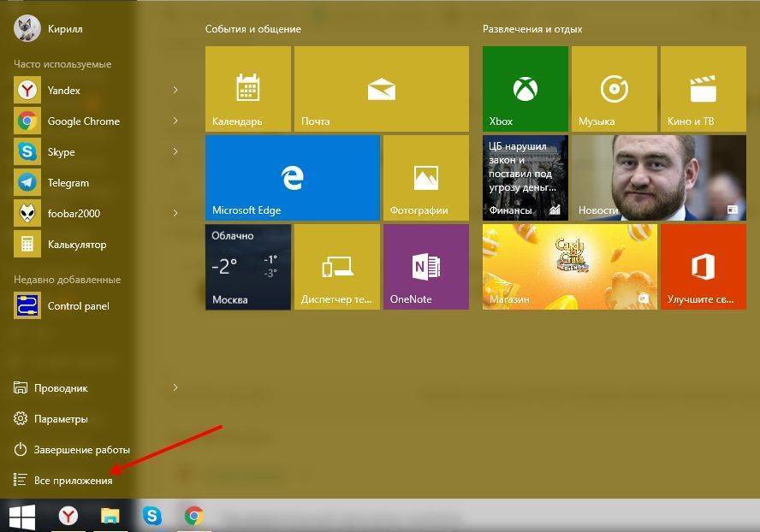Open Параметры settings
Screen dimensions: 760x532
(x=60, y=419)
